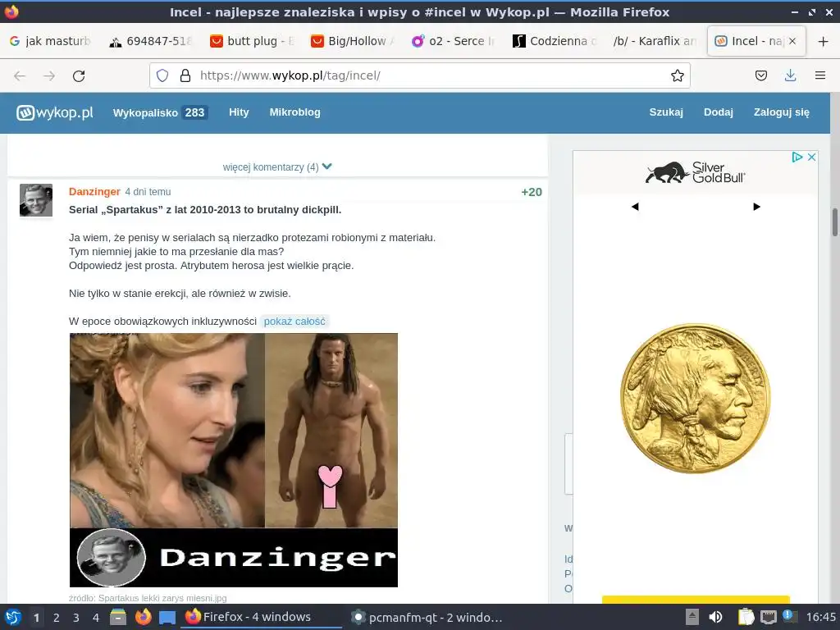Close the Incel tab

[792, 41]
